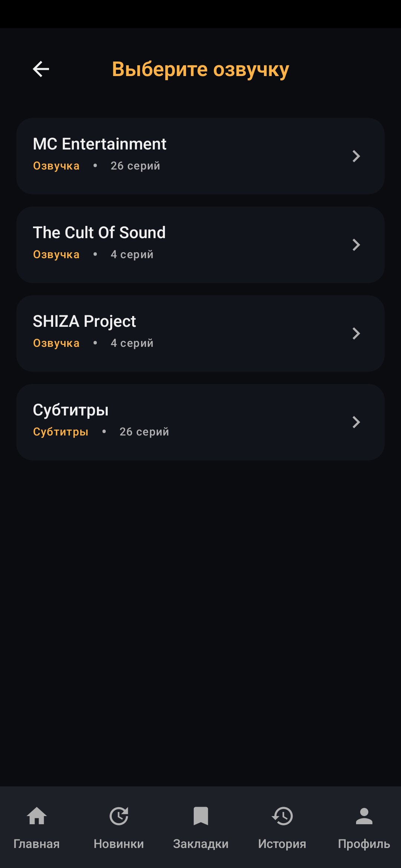
Task: Expand MC Entertainment with its chevron
Action: (356, 156)
